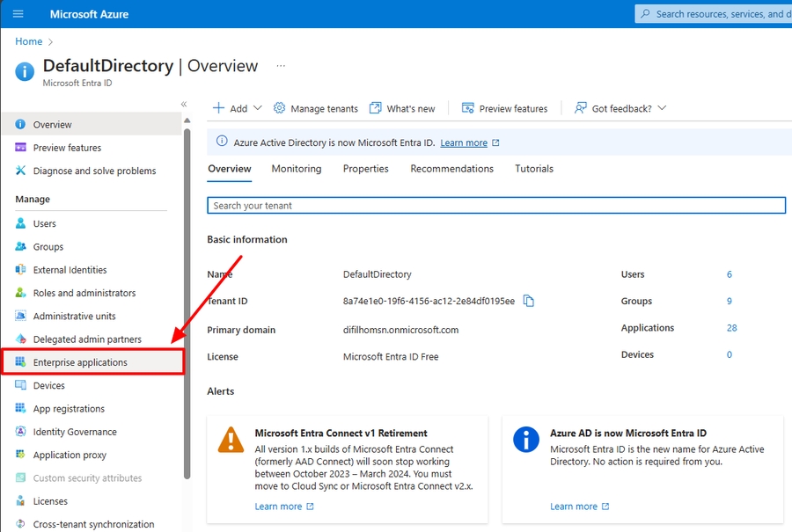
Task: Click the Diagnose and solve problems icon
Action: point(21,171)
